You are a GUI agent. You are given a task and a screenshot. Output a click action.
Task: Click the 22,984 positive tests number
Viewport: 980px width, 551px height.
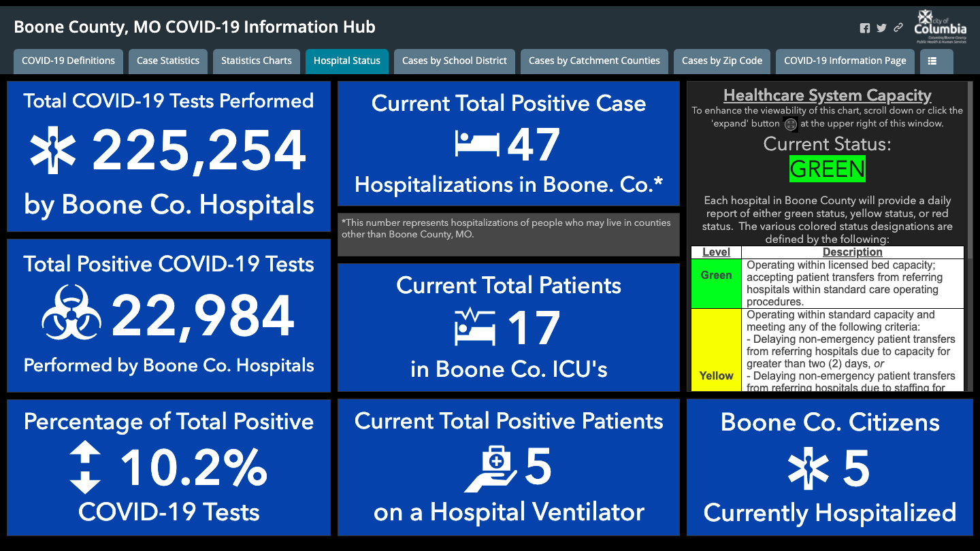pos(203,317)
